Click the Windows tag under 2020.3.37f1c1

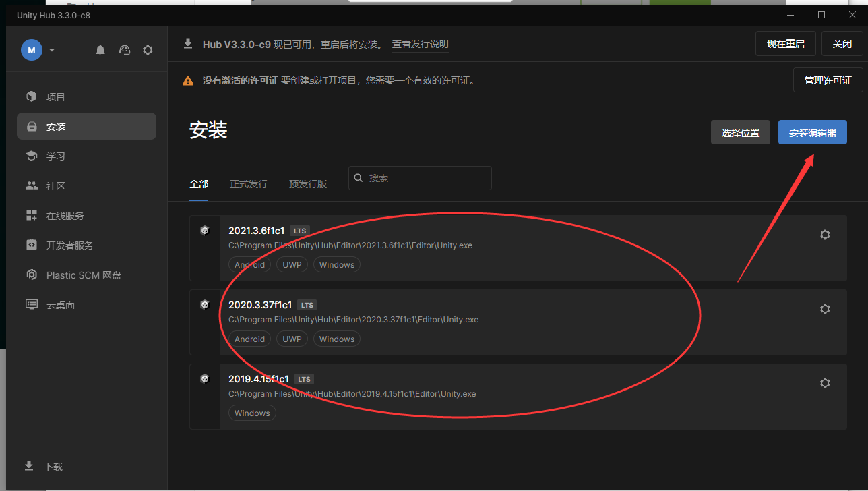(337, 339)
